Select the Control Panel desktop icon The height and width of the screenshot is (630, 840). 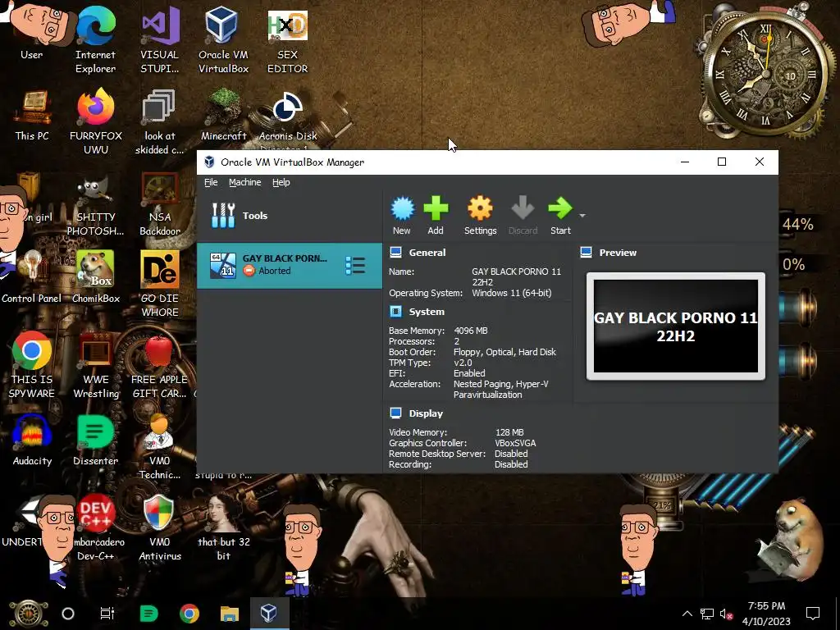point(32,276)
